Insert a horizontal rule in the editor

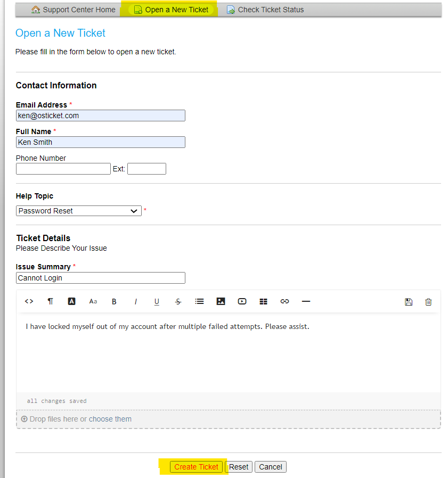[306, 301]
